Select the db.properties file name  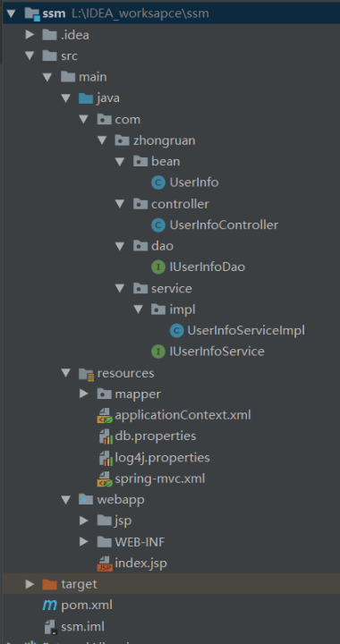156,436
